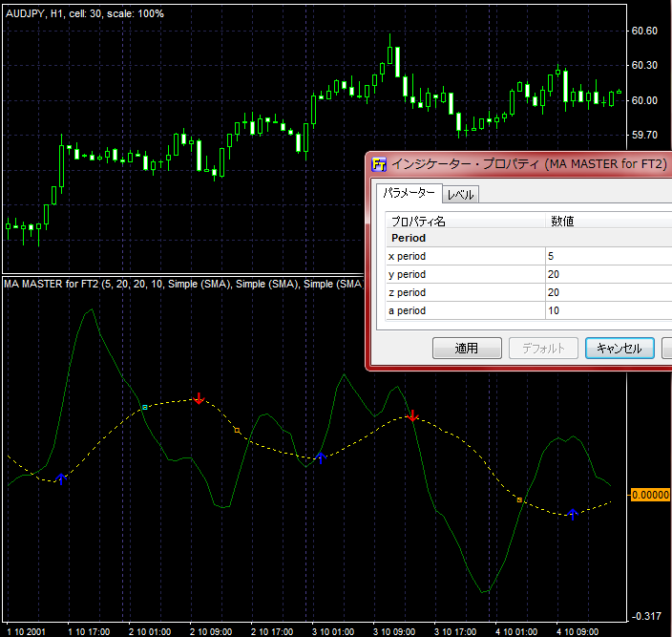Select the x period value field
The width and height of the screenshot is (672, 637).
(x=609, y=256)
